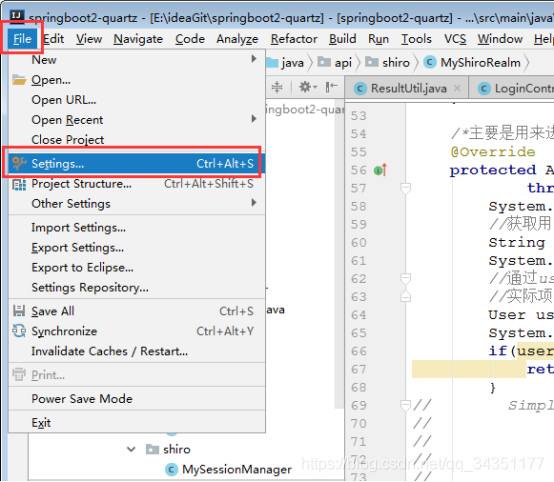
Task: Select the shiro folder in project tree
Action: pyautogui.click(x=169, y=449)
